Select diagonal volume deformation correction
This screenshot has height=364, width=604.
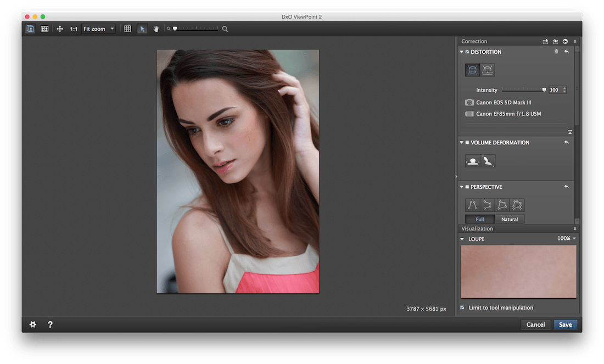coord(487,161)
